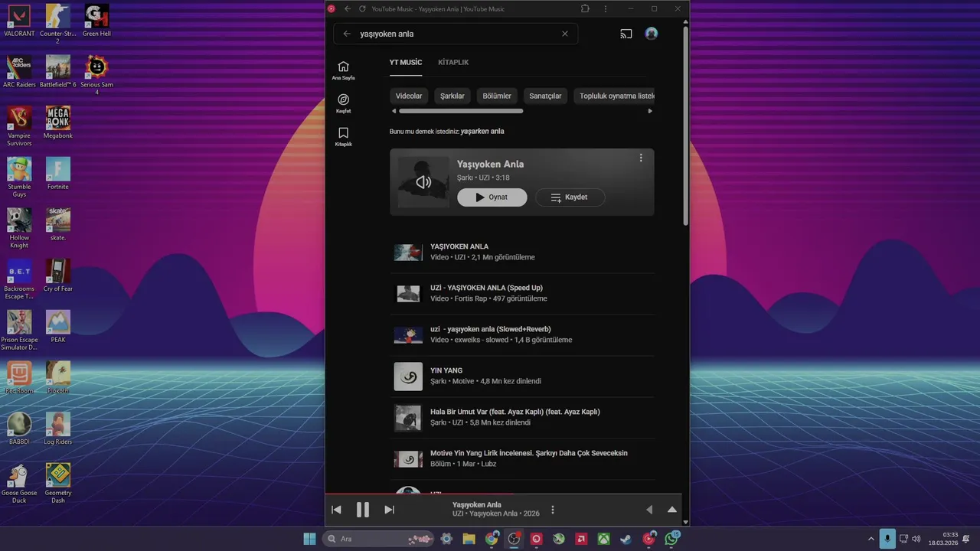This screenshot has width=980, height=551.
Task: Filter results by Şarkılar
Action: click(452, 96)
